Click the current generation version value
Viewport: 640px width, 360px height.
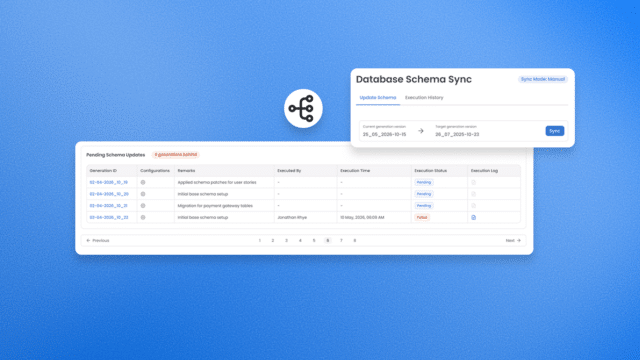384,134
